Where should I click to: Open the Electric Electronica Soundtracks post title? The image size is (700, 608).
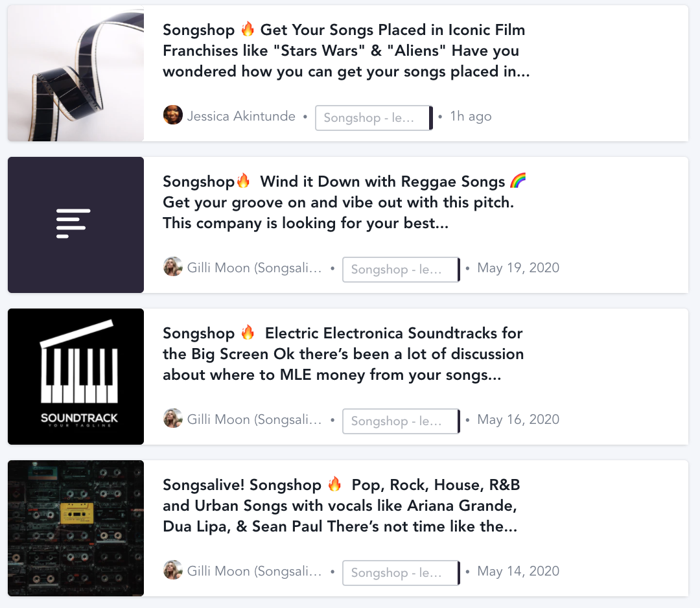pos(343,354)
